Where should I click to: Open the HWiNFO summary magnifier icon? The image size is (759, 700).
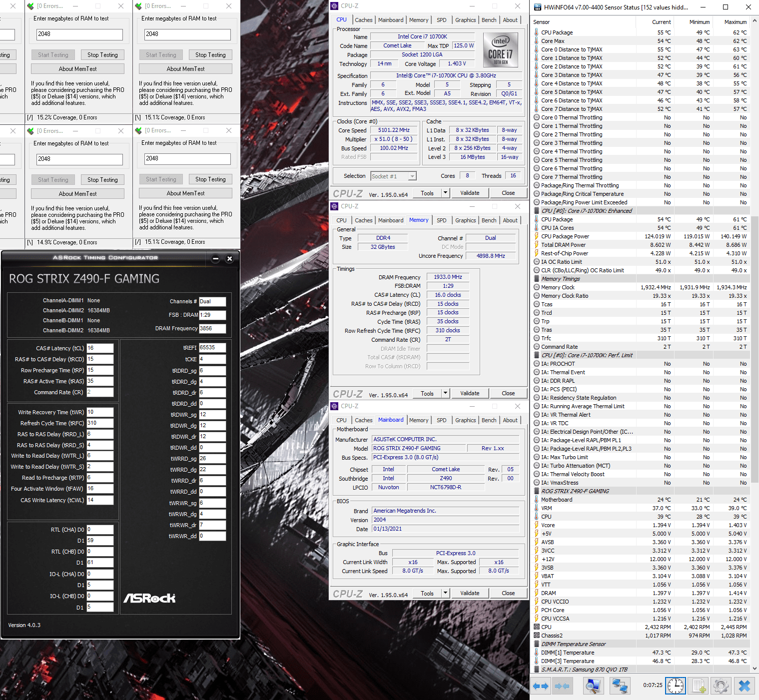point(593,686)
